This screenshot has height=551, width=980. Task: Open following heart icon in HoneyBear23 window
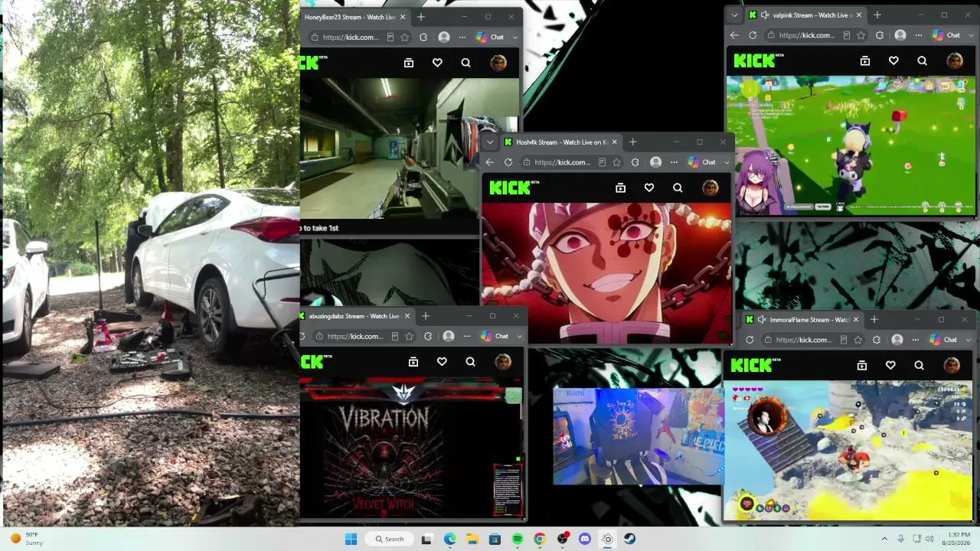click(x=437, y=63)
